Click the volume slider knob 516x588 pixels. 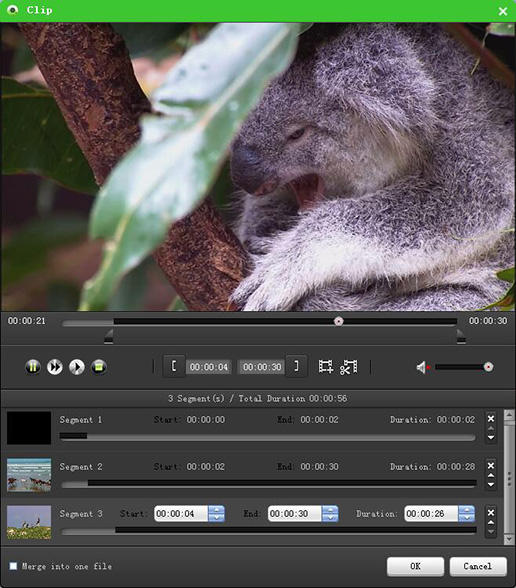(488, 367)
